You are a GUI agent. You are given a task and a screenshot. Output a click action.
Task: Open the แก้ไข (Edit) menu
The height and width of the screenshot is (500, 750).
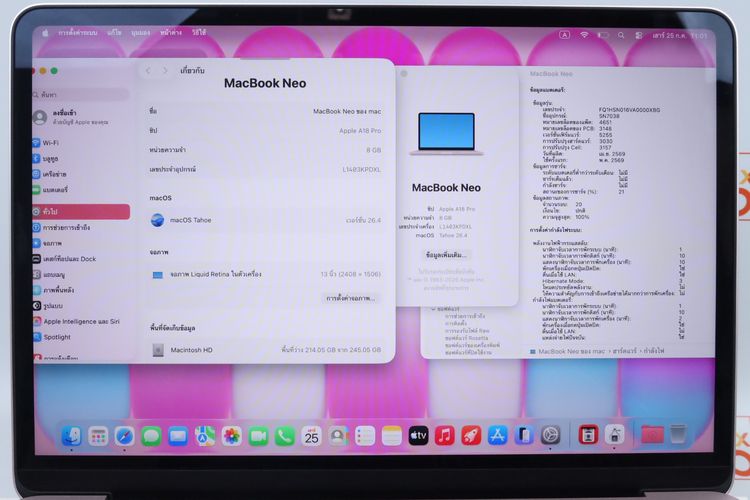tap(114, 33)
